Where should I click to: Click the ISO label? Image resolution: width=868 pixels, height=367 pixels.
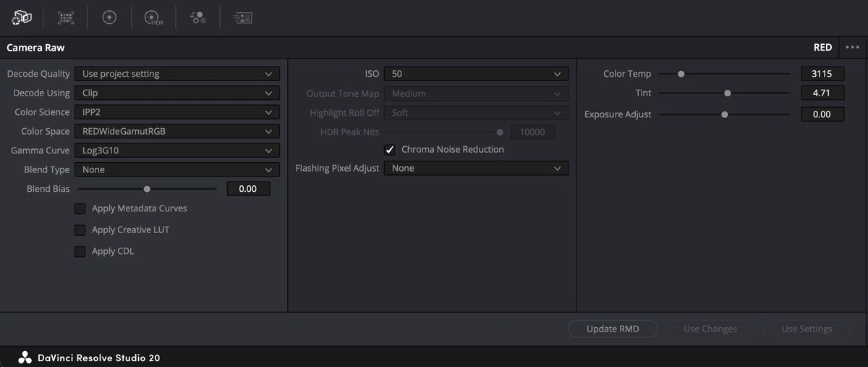click(x=372, y=74)
